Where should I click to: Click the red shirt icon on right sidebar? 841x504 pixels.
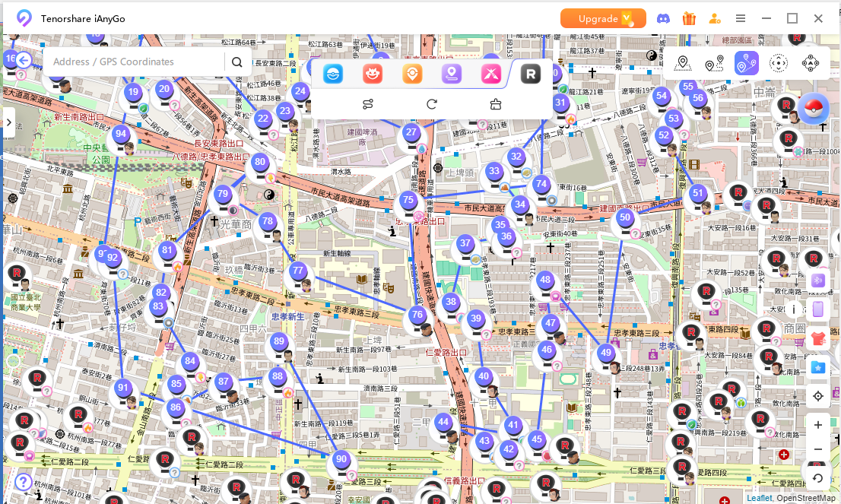(818, 338)
